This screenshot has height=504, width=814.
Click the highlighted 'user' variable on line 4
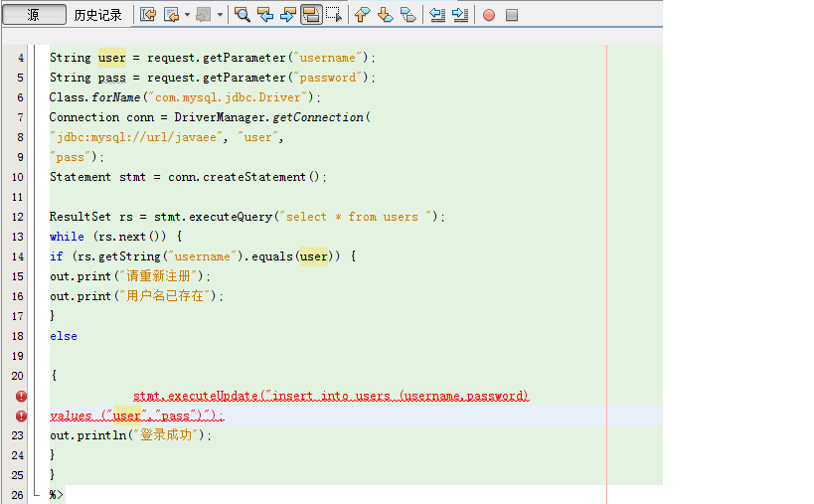pyautogui.click(x=112, y=58)
